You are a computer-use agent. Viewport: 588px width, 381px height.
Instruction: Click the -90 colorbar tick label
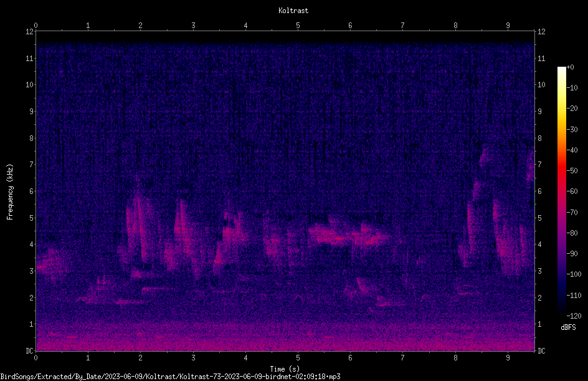tap(572, 254)
